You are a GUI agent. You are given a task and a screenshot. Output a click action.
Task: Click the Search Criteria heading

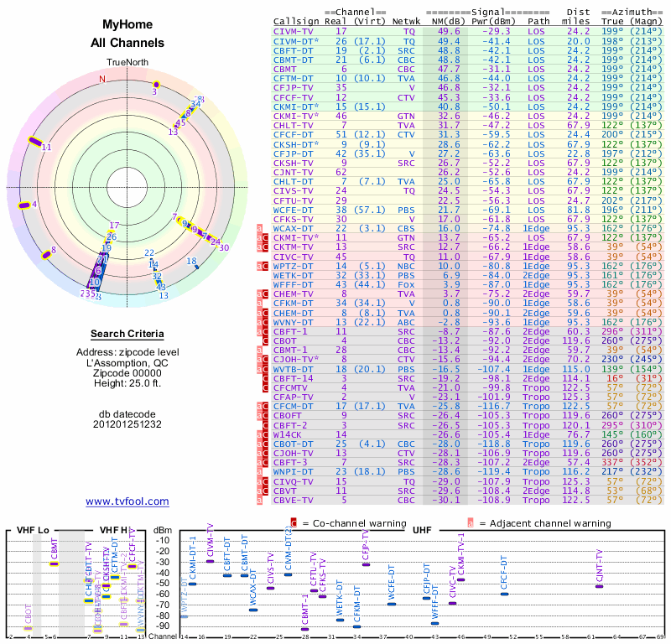click(127, 334)
